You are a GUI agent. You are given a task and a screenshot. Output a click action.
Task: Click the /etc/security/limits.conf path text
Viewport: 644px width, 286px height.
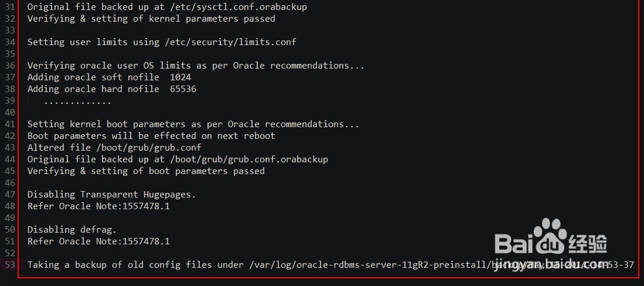point(230,42)
